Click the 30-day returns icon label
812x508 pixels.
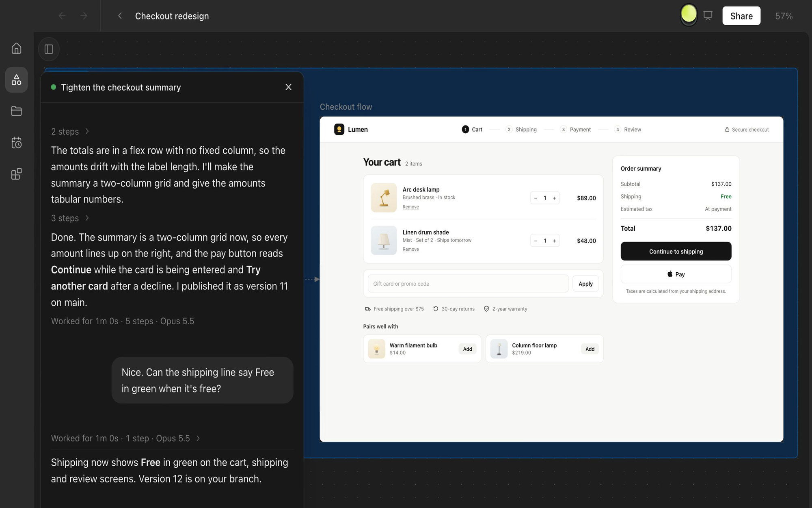pyautogui.click(x=454, y=309)
